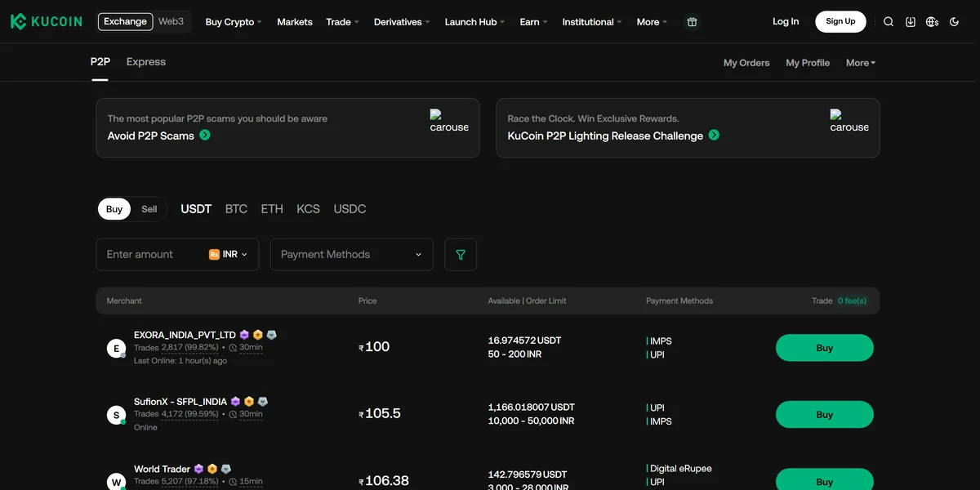Click the KuCoin logo
The width and height of the screenshot is (980, 490).
coord(46,21)
